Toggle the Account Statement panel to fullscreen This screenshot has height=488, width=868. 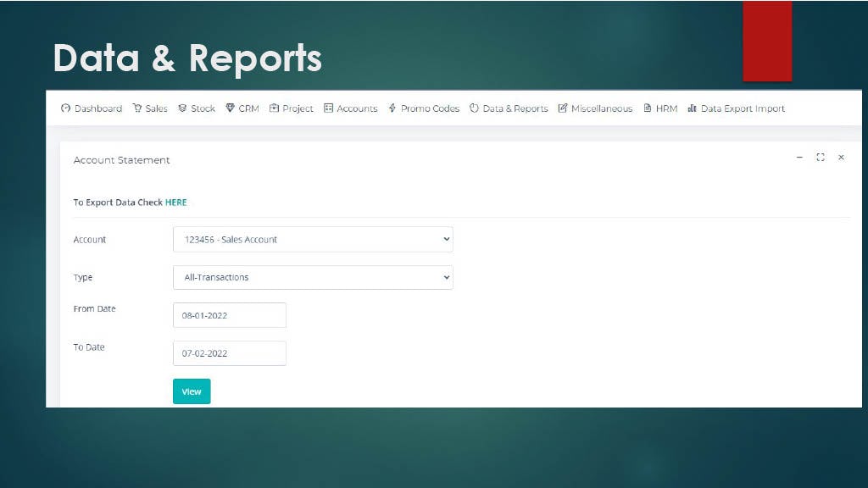click(x=820, y=157)
